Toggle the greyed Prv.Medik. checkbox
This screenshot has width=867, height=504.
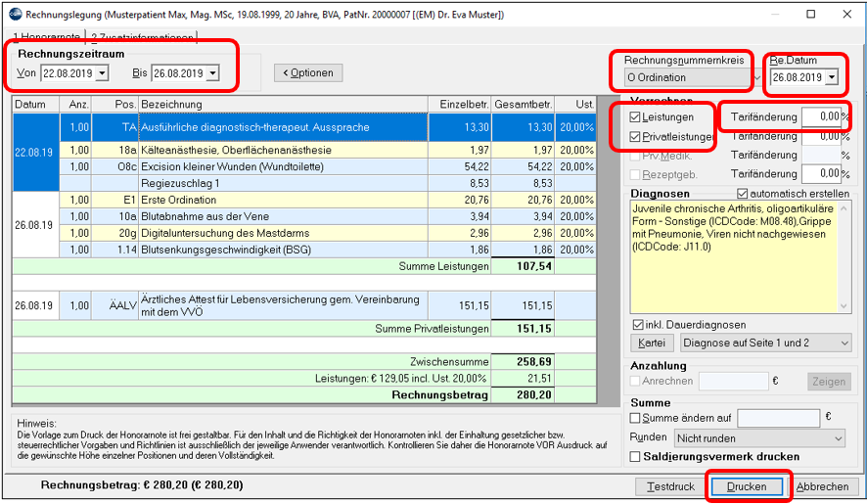(635, 156)
